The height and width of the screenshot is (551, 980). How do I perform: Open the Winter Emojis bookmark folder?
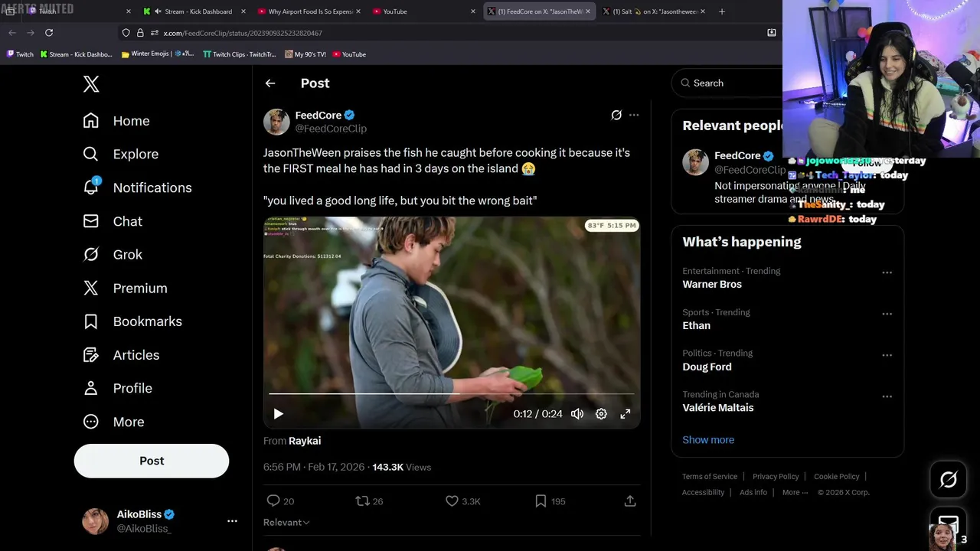(x=158, y=54)
